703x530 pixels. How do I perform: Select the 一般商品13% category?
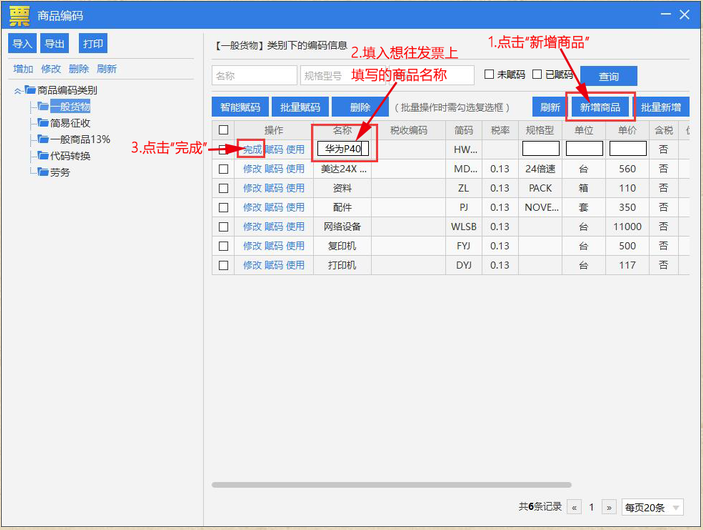[80, 139]
